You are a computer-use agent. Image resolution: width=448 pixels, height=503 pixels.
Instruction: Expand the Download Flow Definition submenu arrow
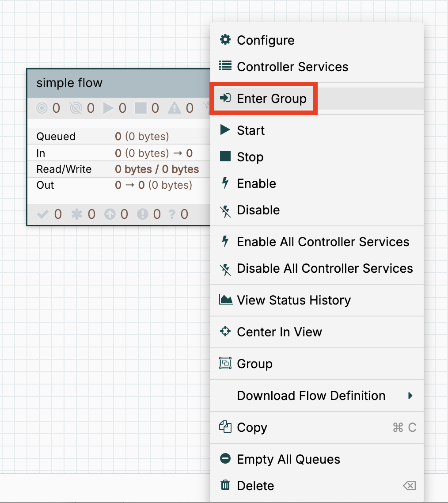(x=410, y=396)
